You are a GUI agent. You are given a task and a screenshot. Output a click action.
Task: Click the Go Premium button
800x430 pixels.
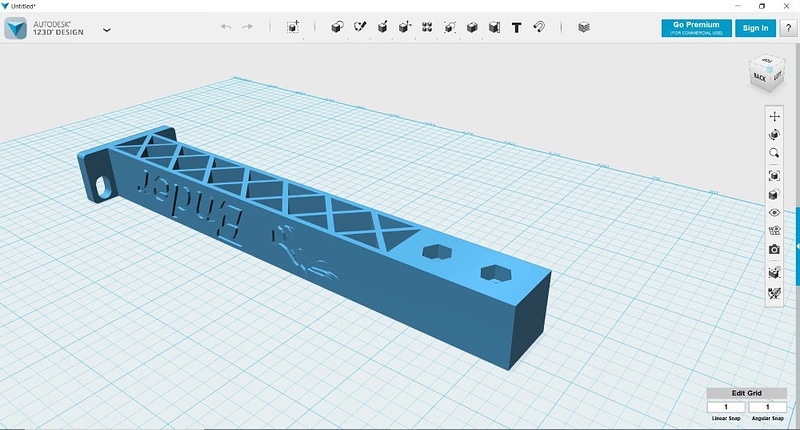coord(696,28)
